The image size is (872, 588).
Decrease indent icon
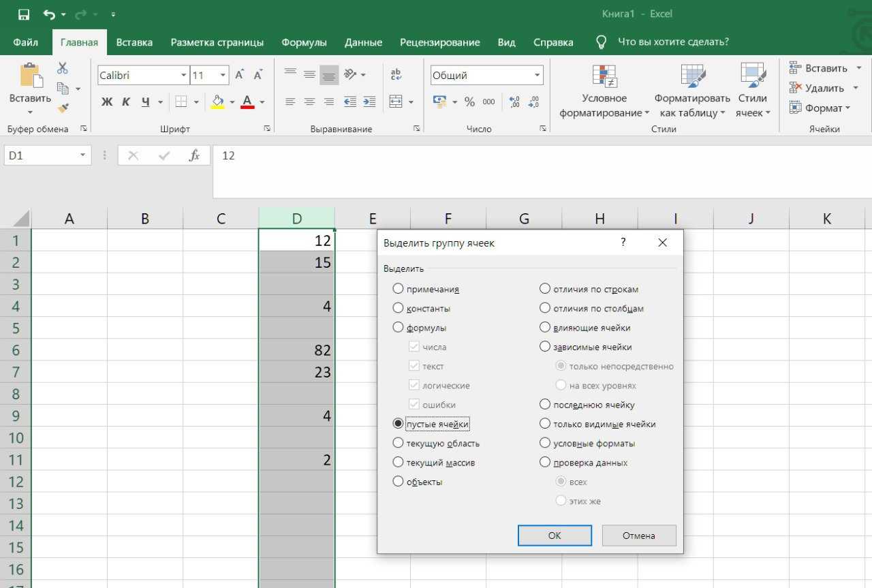point(350,102)
